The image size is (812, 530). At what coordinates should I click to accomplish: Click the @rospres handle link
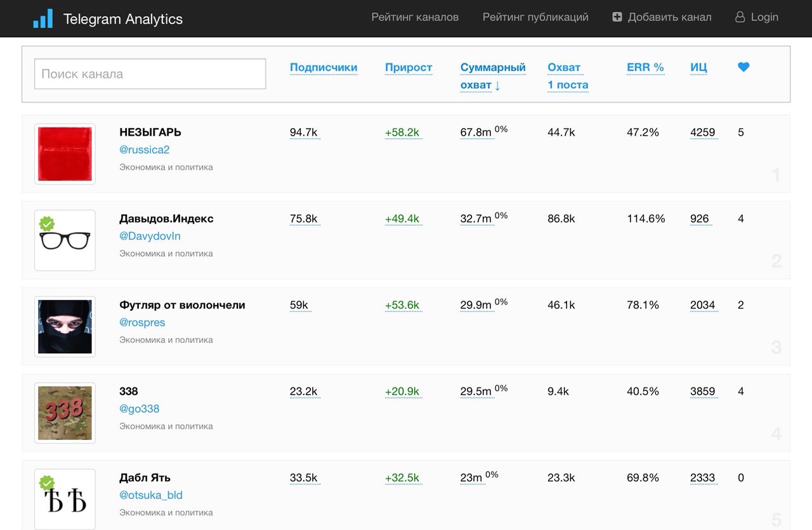(x=142, y=322)
